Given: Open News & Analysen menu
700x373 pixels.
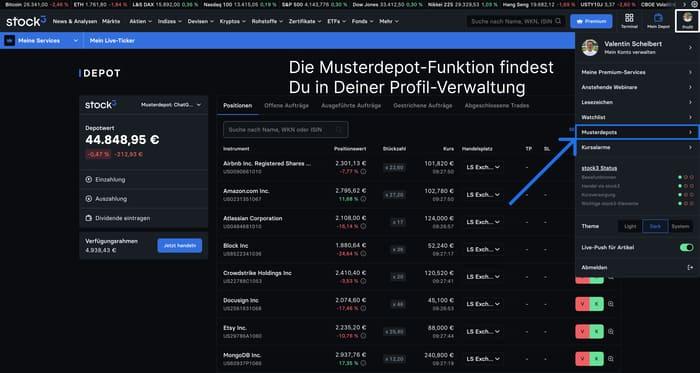Looking at the screenshot, I should pos(75,21).
